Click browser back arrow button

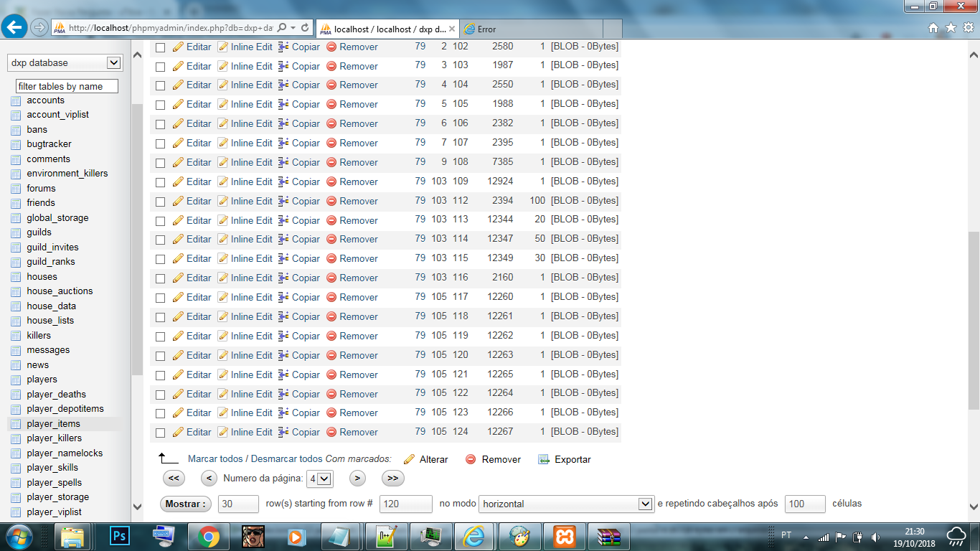click(x=14, y=27)
